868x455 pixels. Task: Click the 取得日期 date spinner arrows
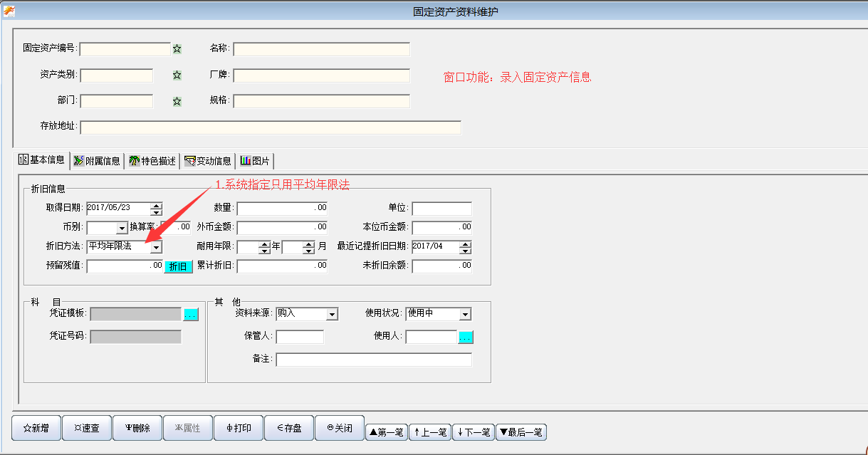tap(157, 209)
